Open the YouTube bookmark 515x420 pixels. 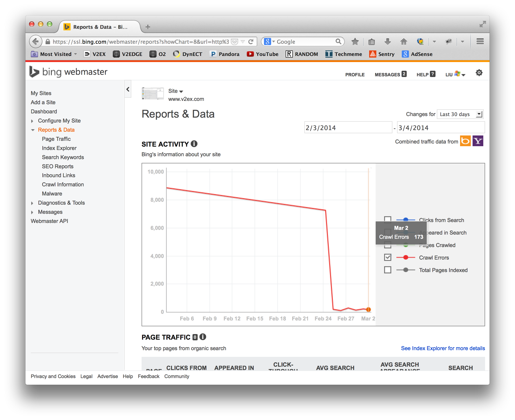[263, 54]
